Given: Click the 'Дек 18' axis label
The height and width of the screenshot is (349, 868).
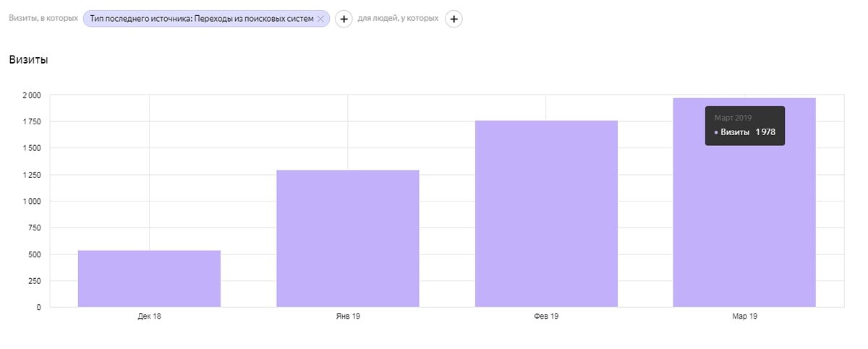Looking at the screenshot, I should coord(149,316).
